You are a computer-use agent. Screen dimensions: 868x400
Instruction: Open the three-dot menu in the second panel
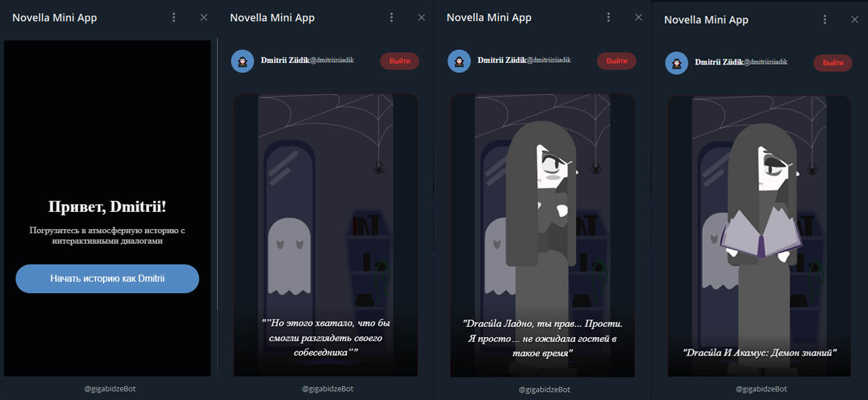[x=392, y=17]
